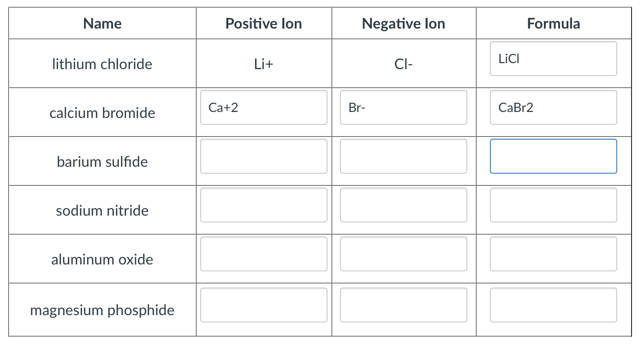The height and width of the screenshot is (352, 644).
Task: Click the Negative Ion field for sodium nitride
Action: 403,205
